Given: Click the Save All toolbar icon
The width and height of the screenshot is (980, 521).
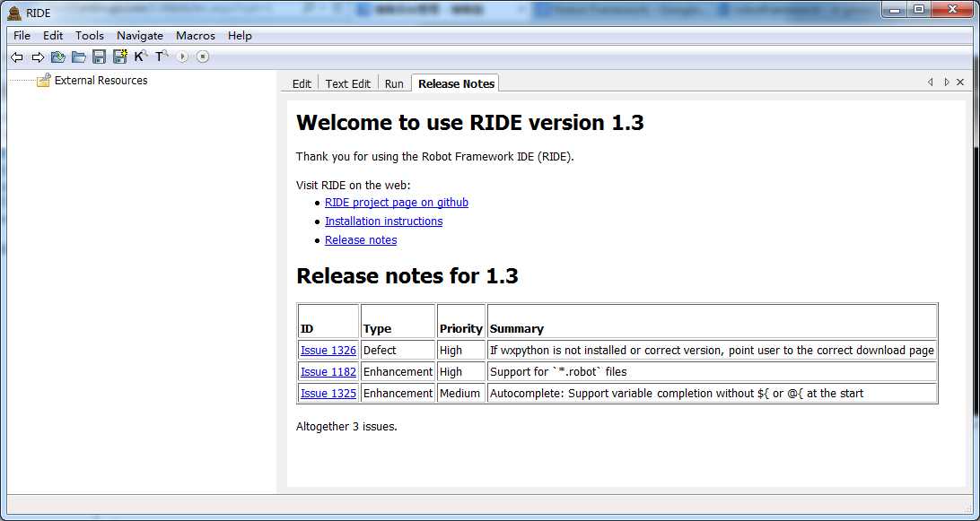Looking at the screenshot, I should (120, 56).
